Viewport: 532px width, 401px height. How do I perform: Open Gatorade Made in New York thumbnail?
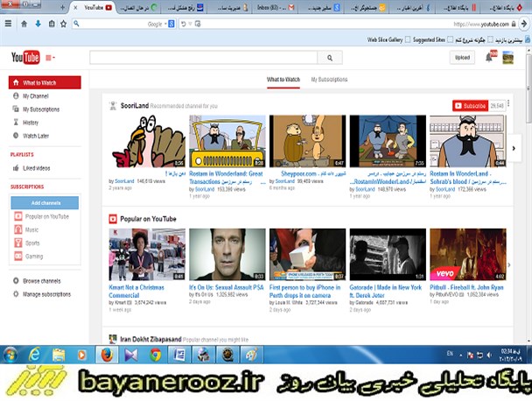[388, 254]
